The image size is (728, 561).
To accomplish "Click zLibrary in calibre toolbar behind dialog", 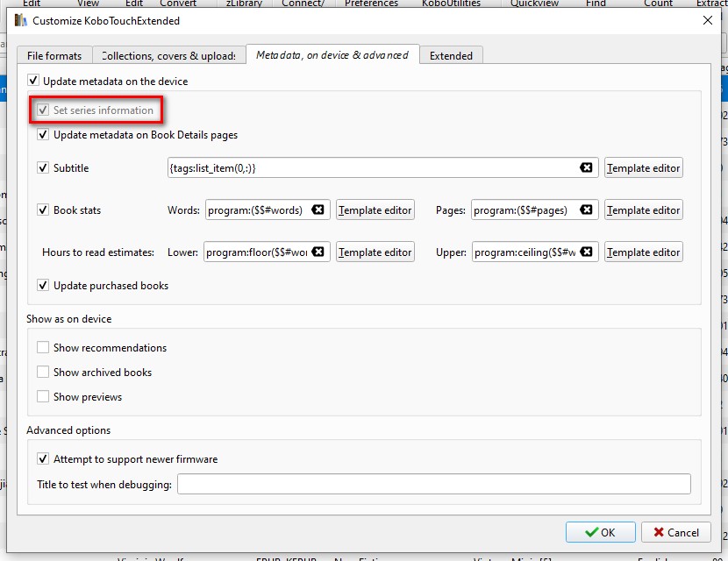I will tap(244, 4).
